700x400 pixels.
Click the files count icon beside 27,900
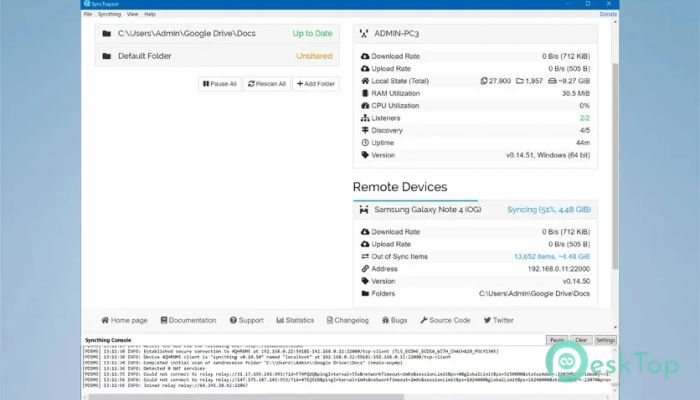(x=483, y=81)
